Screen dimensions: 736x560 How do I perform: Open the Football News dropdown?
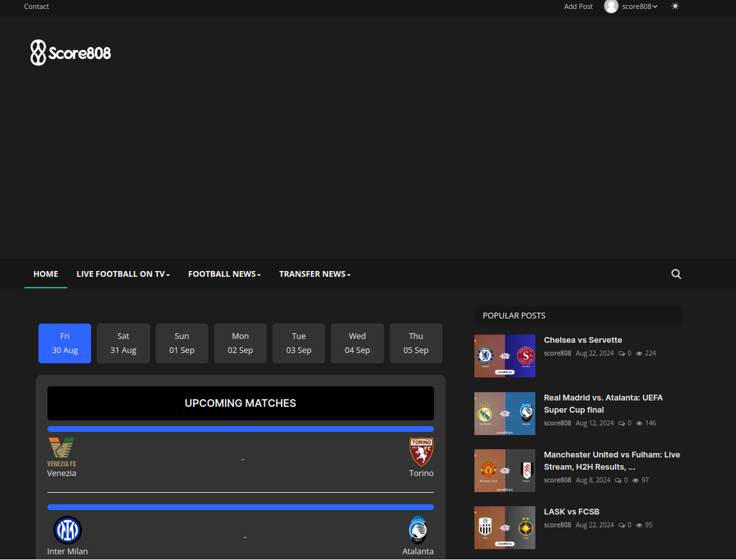click(224, 274)
